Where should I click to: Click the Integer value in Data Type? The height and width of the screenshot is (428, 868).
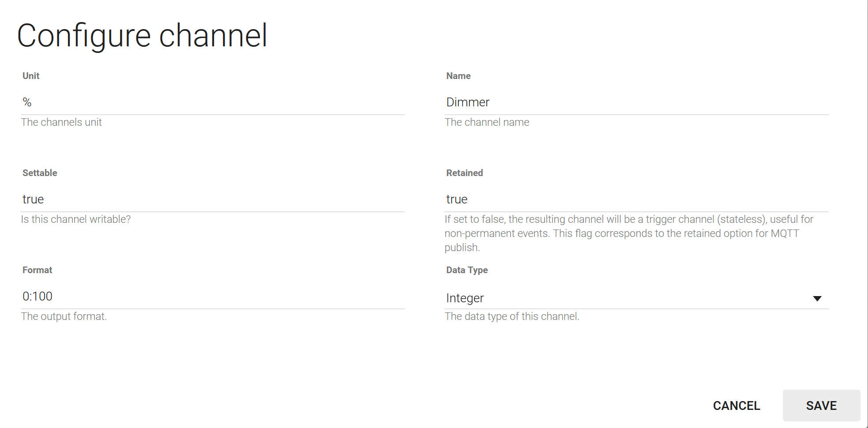tap(465, 298)
